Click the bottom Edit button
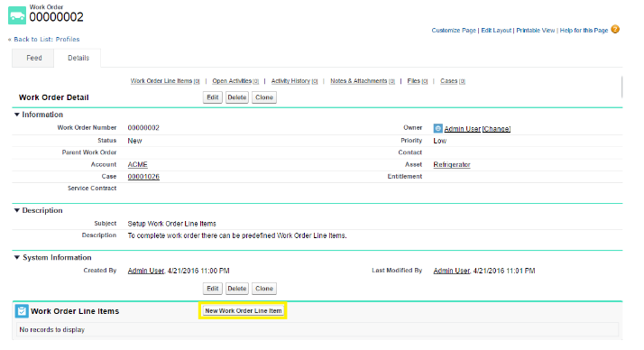Viewport: 644px width, 350px height. [x=212, y=289]
